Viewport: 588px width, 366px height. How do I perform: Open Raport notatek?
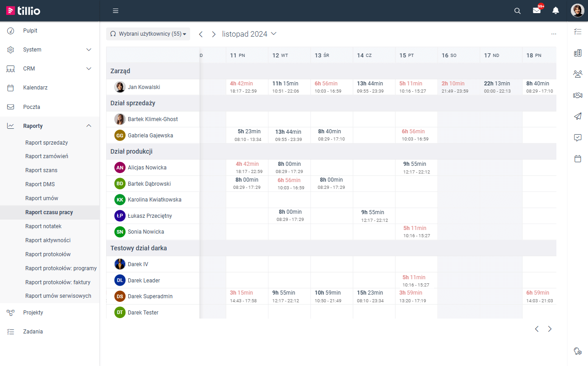pyautogui.click(x=43, y=226)
